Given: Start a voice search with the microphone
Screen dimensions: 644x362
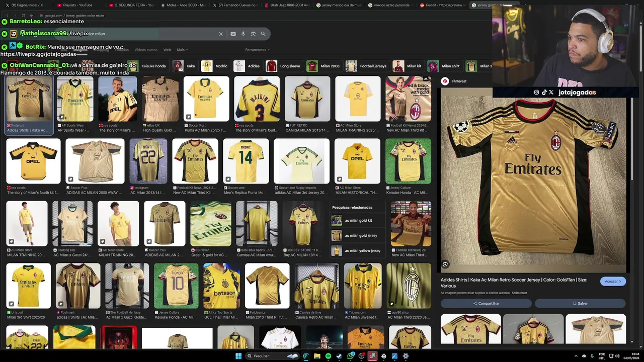Looking at the screenshot, I should pos(243,34).
